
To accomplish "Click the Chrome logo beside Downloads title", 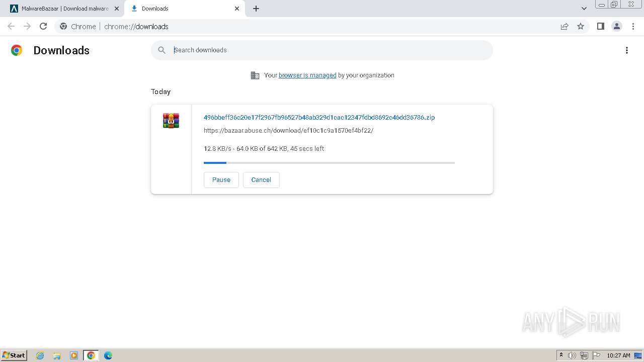I will (x=17, y=50).
